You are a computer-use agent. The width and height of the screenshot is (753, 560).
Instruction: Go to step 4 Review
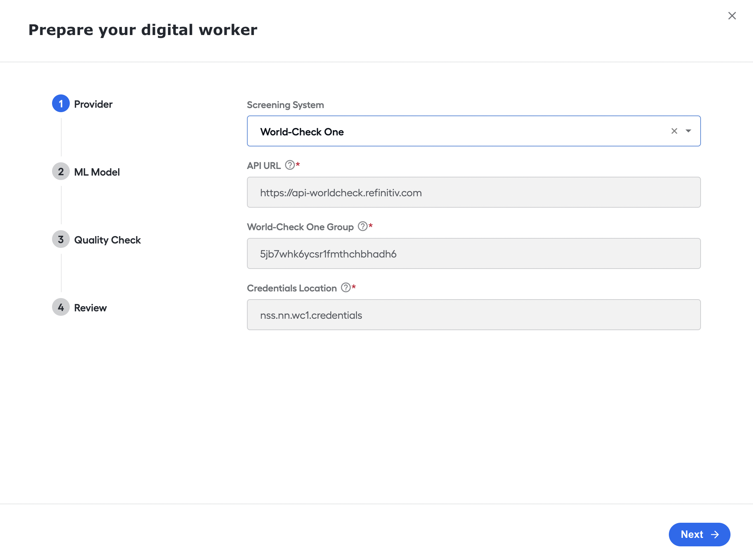79,307
